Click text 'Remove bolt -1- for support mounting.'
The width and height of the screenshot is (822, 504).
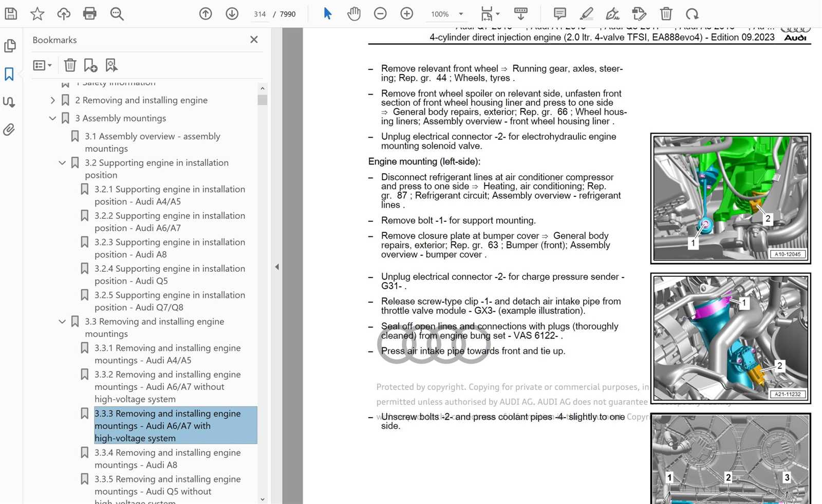click(x=458, y=220)
